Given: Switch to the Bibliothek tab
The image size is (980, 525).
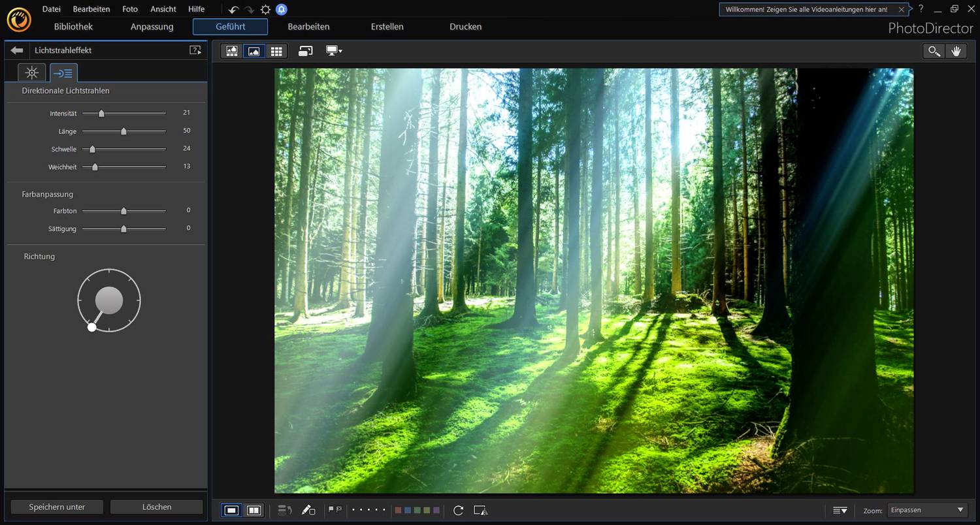Looking at the screenshot, I should (73, 27).
